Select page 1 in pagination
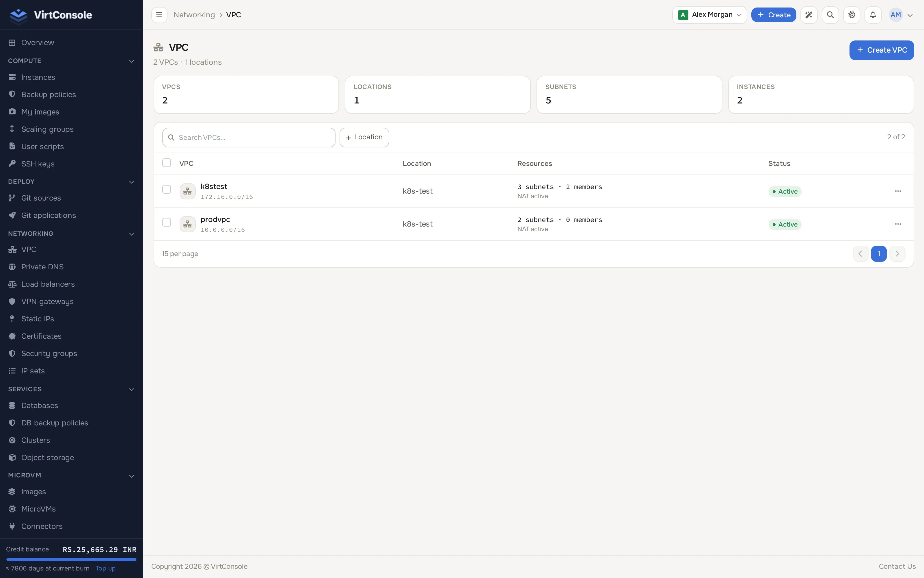This screenshot has height=578, width=924. tap(879, 253)
